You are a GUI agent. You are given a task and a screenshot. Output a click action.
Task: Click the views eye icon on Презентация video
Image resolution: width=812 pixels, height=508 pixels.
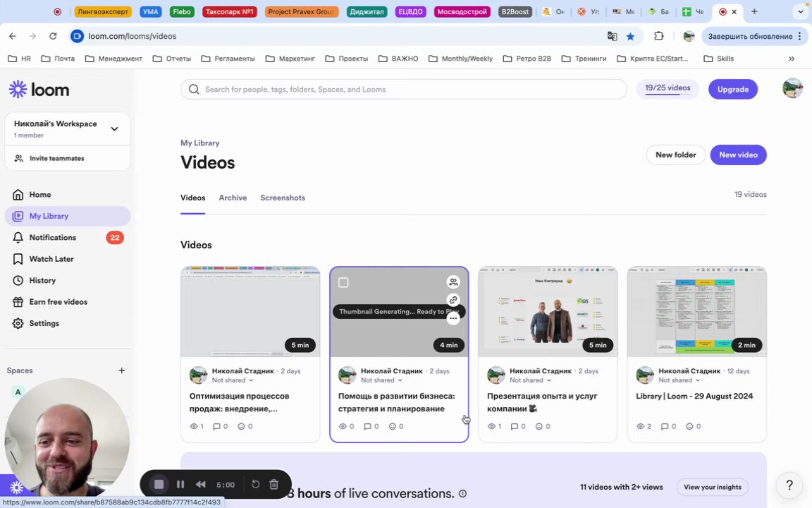click(x=491, y=427)
